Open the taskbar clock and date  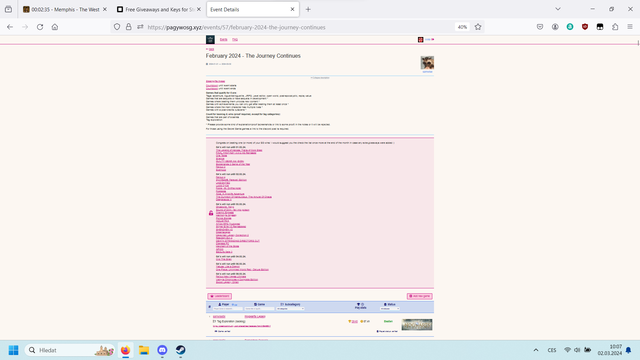coord(610,350)
